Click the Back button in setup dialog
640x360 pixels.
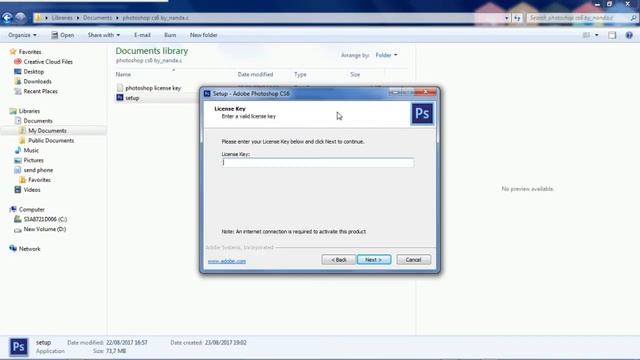pyautogui.click(x=338, y=260)
